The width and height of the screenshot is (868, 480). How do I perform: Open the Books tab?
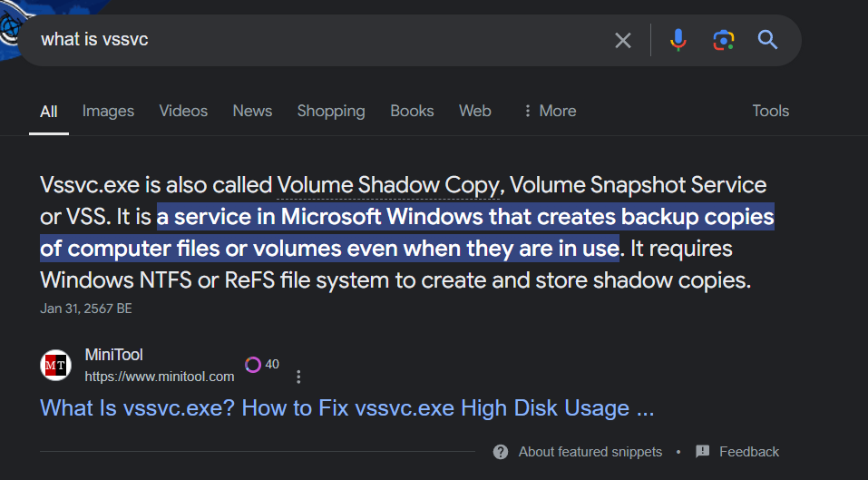point(412,111)
